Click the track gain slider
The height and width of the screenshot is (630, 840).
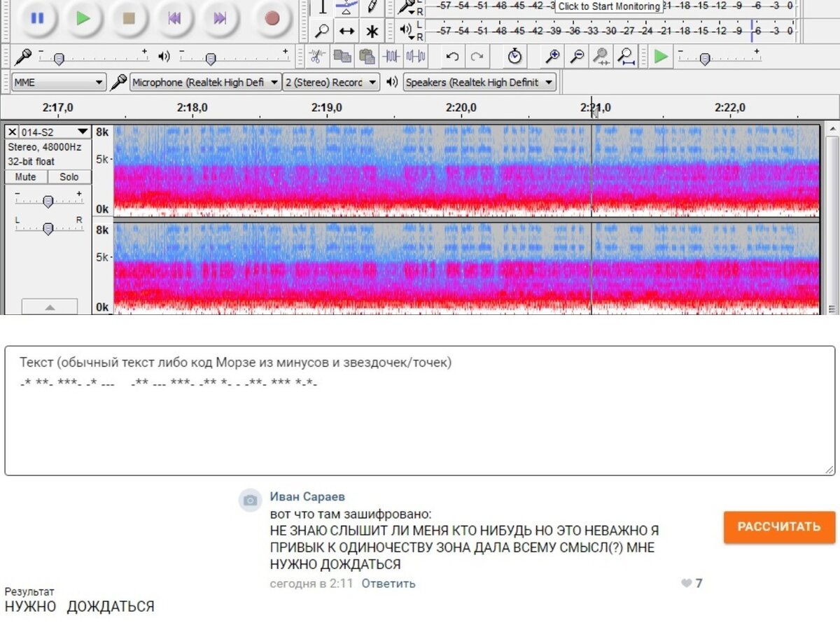pyautogui.click(x=48, y=201)
